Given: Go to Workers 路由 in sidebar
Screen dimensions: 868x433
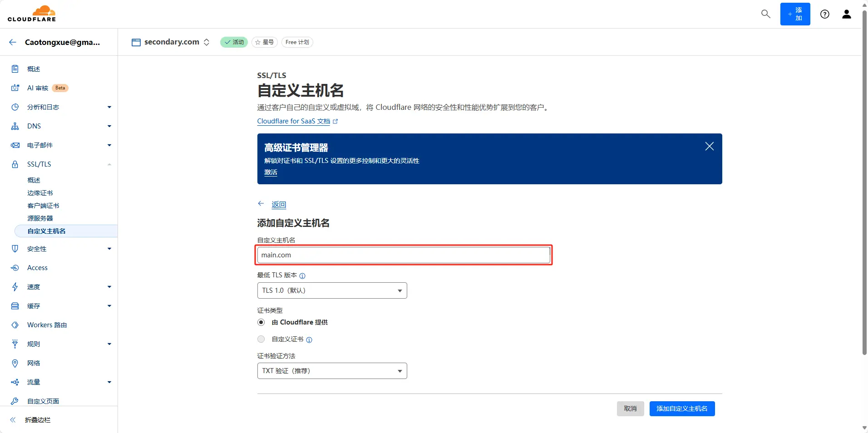Looking at the screenshot, I should tap(47, 325).
